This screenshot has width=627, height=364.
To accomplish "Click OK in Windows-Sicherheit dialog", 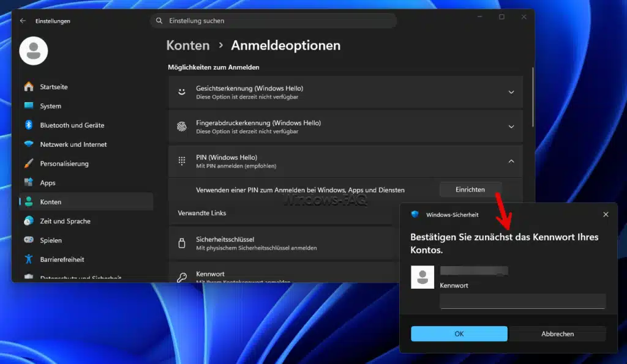I will tap(459, 333).
